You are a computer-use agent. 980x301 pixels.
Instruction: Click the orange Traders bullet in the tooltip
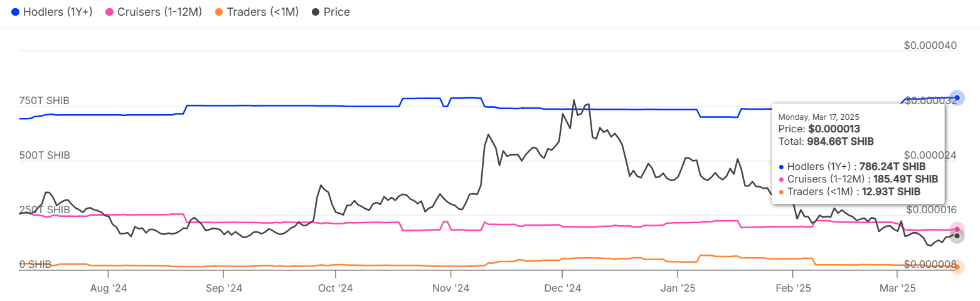(x=781, y=192)
